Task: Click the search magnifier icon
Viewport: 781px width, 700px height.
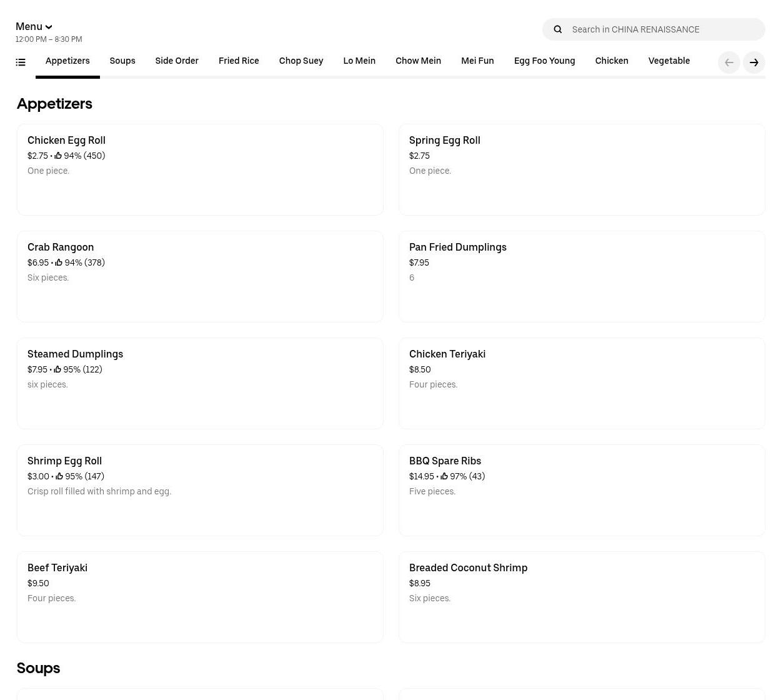Action: point(558,29)
